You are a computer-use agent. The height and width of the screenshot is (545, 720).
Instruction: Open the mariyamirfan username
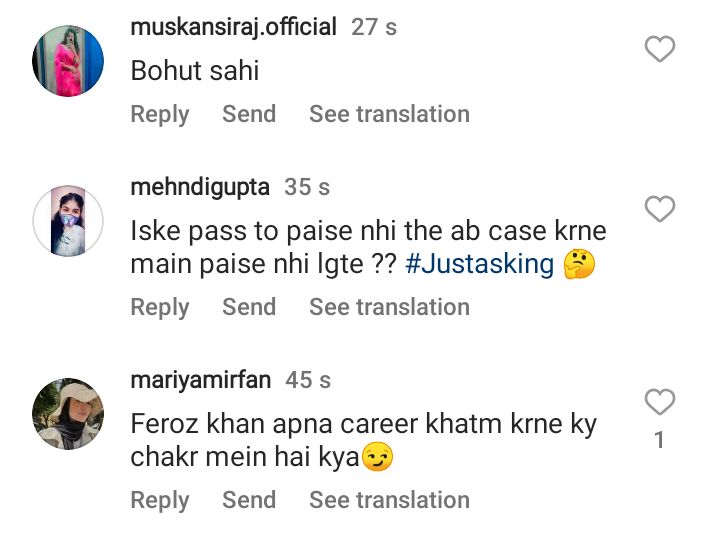[x=201, y=380]
